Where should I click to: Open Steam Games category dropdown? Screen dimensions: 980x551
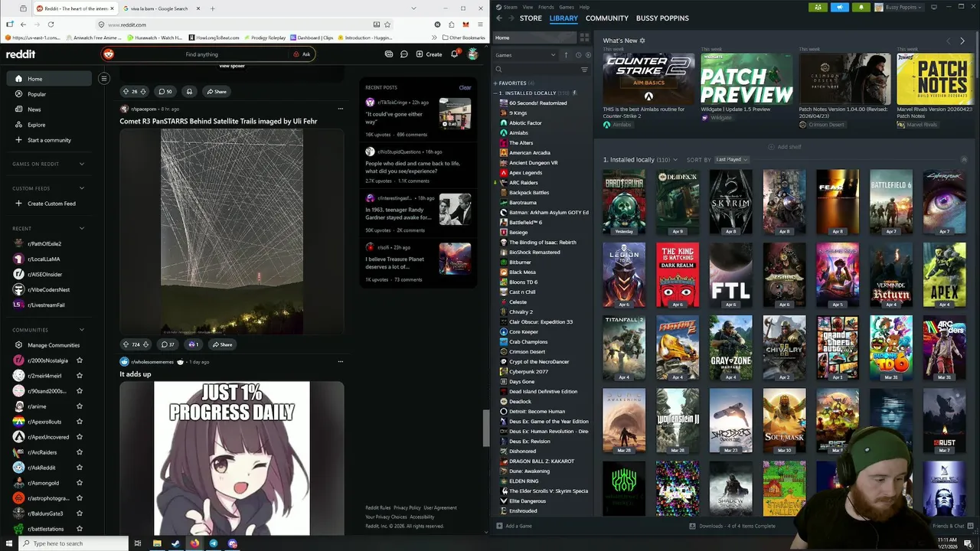[x=526, y=55]
